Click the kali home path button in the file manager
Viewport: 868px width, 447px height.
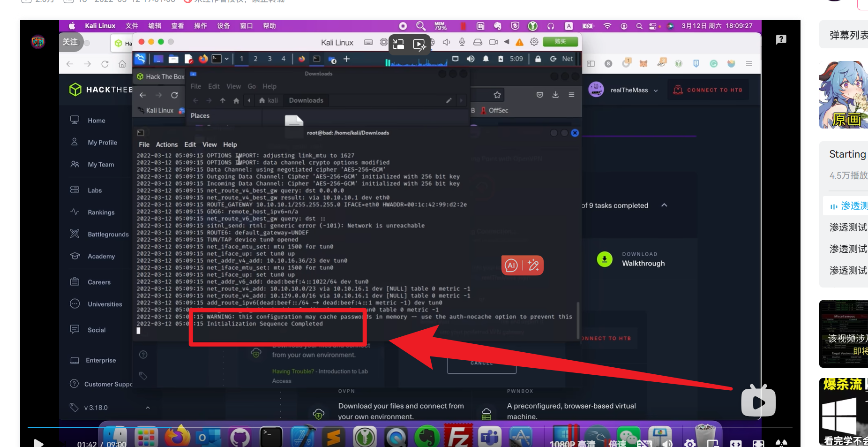click(269, 100)
